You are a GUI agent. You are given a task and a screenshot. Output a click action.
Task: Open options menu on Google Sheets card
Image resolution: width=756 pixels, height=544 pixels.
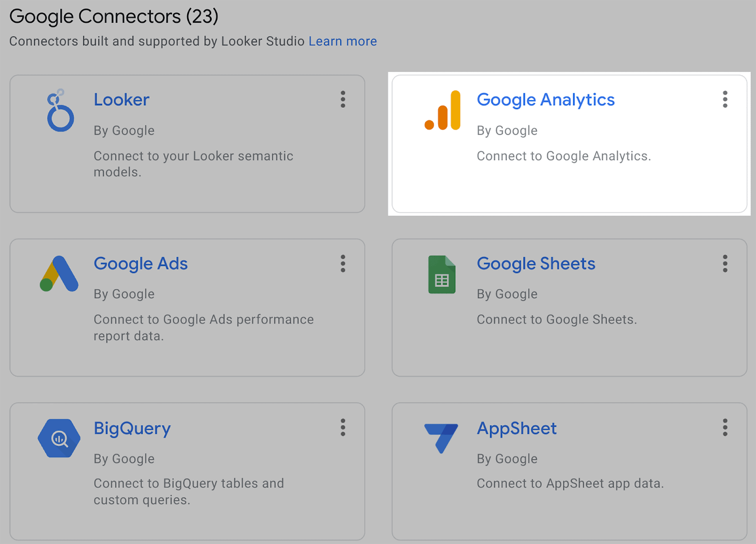tap(724, 264)
